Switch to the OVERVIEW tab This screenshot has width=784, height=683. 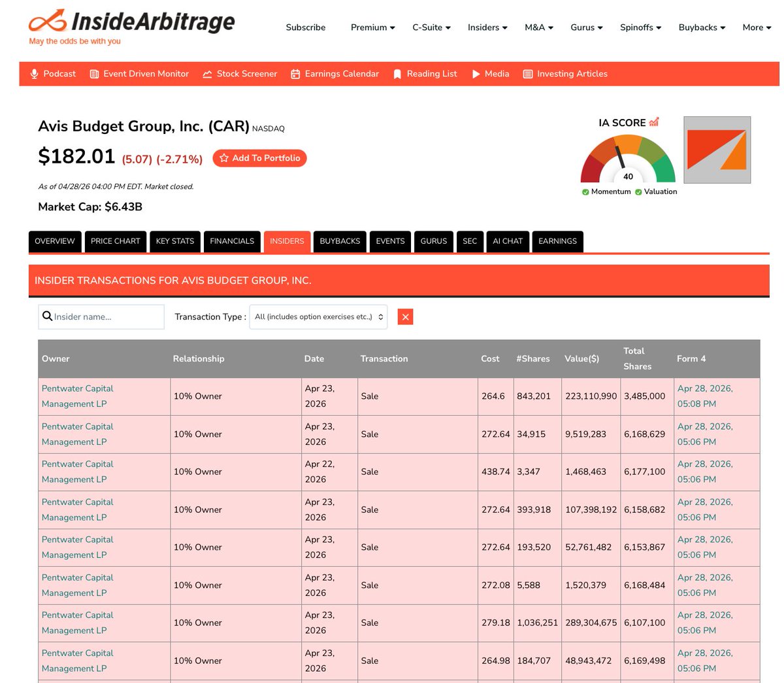55,241
